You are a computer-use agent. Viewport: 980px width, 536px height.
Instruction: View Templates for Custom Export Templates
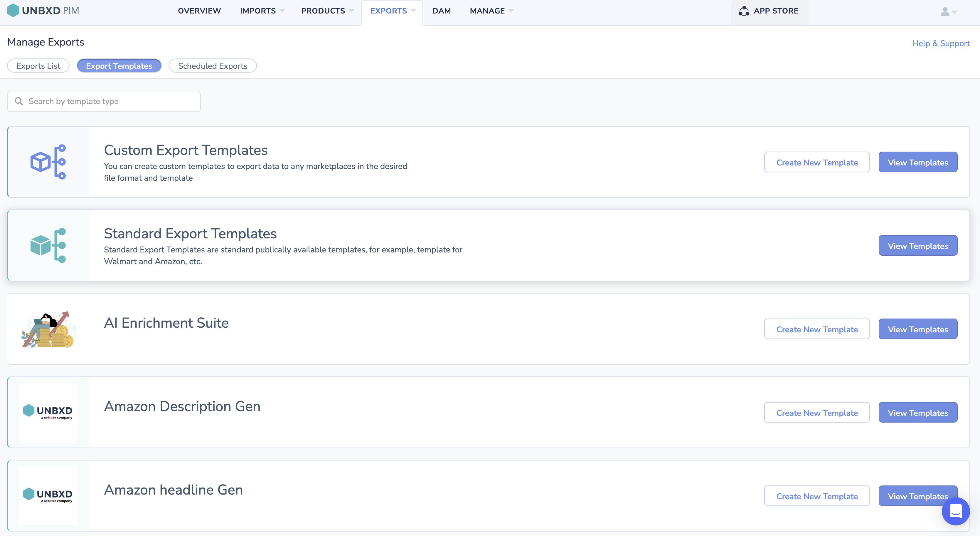point(918,162)
